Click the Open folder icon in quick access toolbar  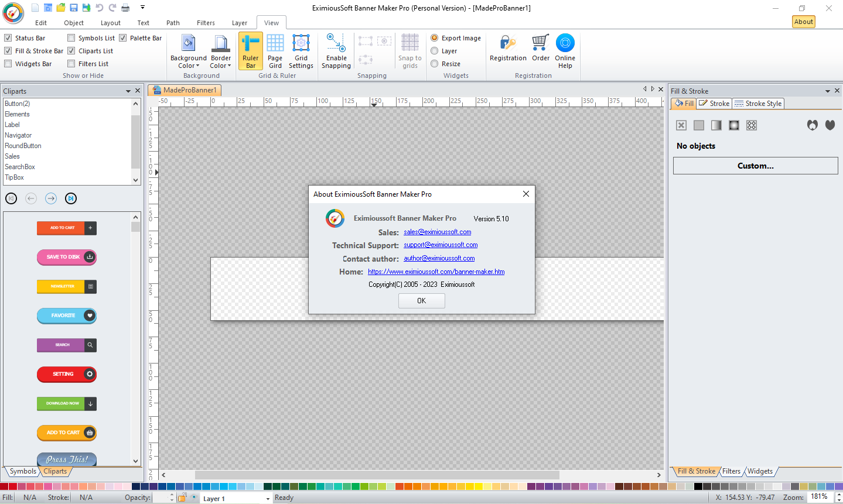[61, 8]
